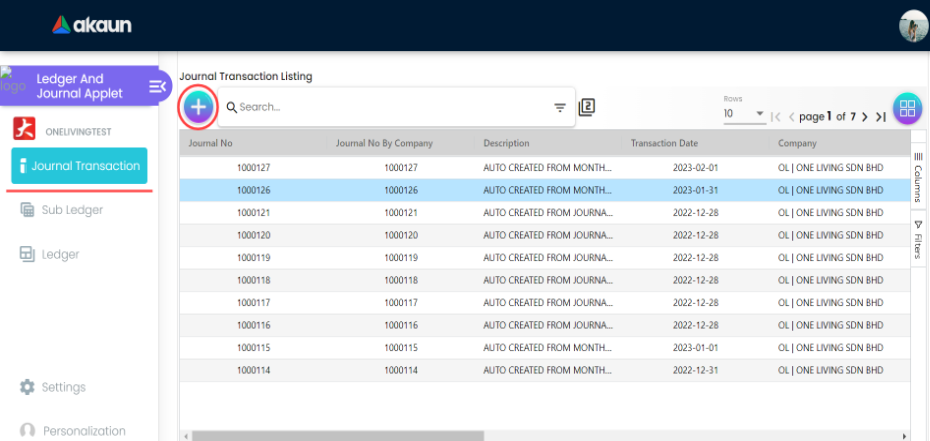Sort by the Transaction Date column header
Viewport: 930px width, 441px height.
[x=666, y=143]
